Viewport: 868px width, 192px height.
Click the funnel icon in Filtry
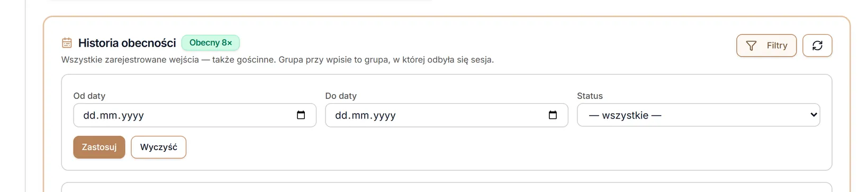point(751,45)
